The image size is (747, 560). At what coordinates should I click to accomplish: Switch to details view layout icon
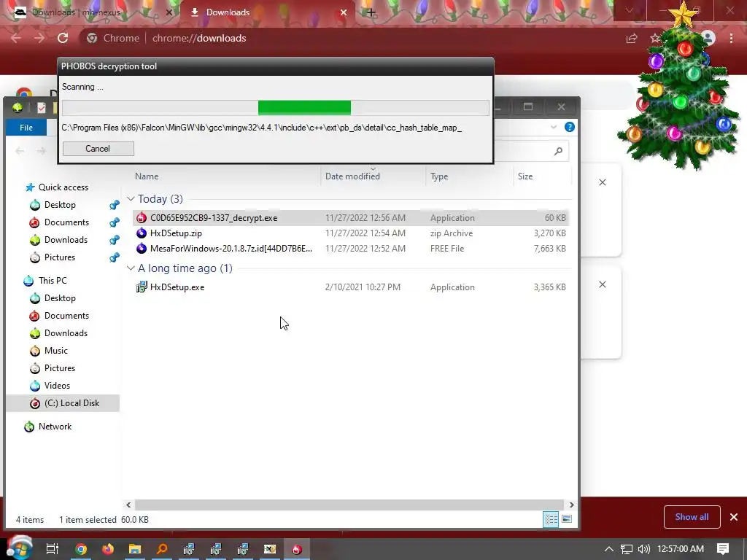tap(551, 519)
